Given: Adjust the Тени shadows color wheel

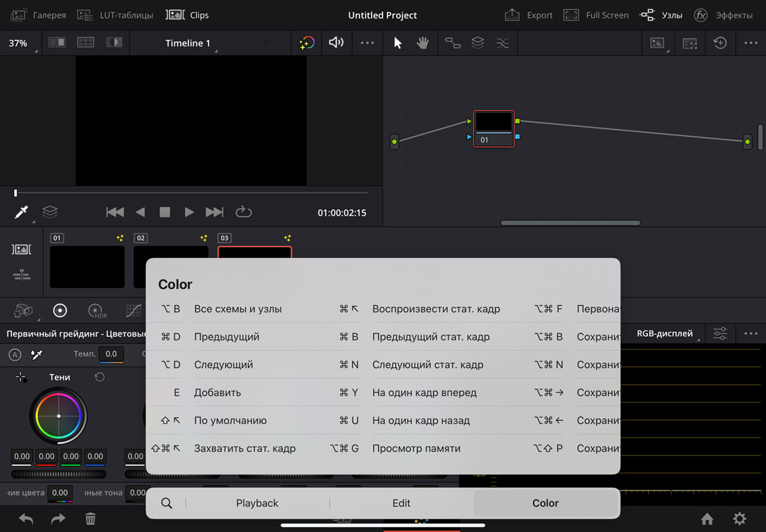Looking at the screenshot, I should click(59, 416).
